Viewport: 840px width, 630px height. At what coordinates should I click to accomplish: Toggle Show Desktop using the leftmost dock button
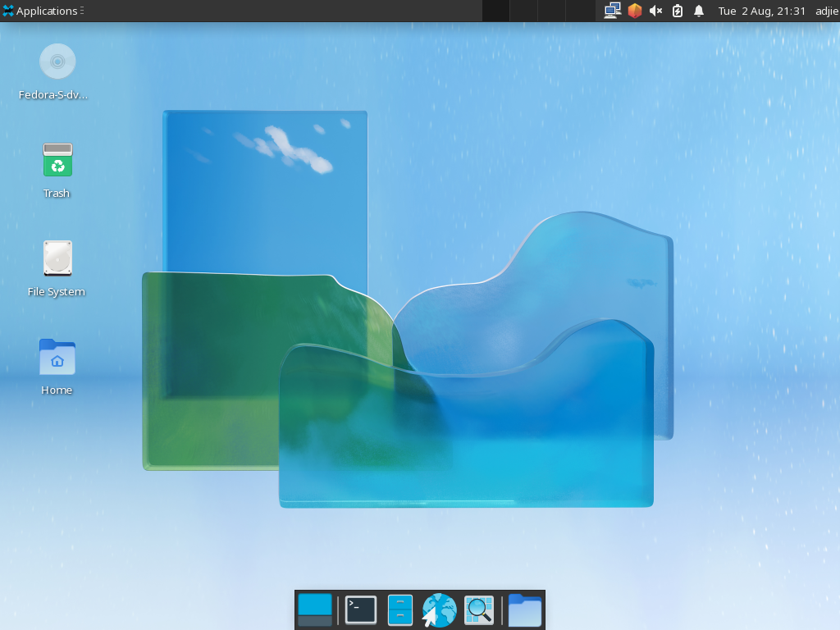pyautogui.click(x=315, y=609)
